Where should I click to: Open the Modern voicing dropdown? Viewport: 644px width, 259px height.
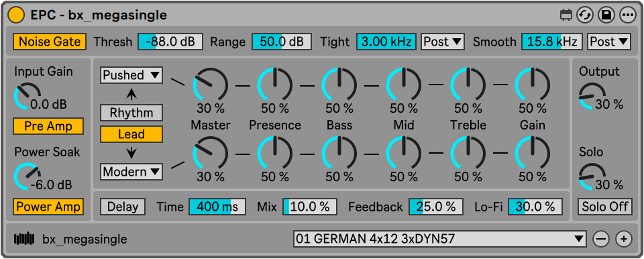tap(131, 172)
